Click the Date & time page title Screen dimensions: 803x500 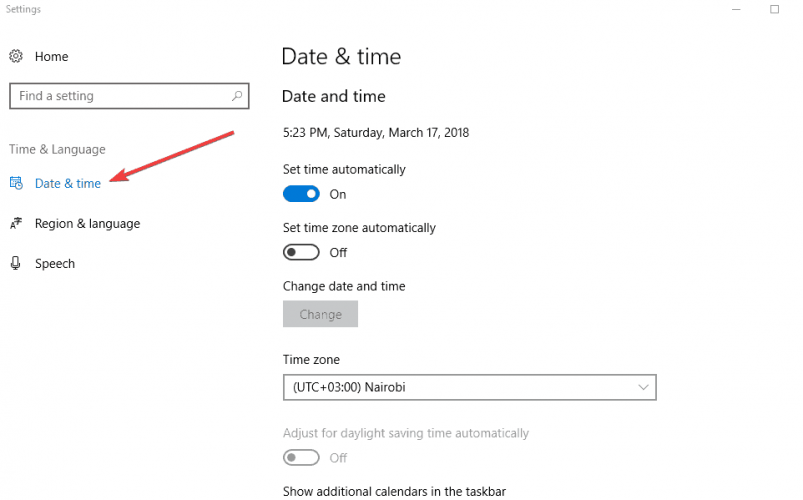tap(342, 56)
